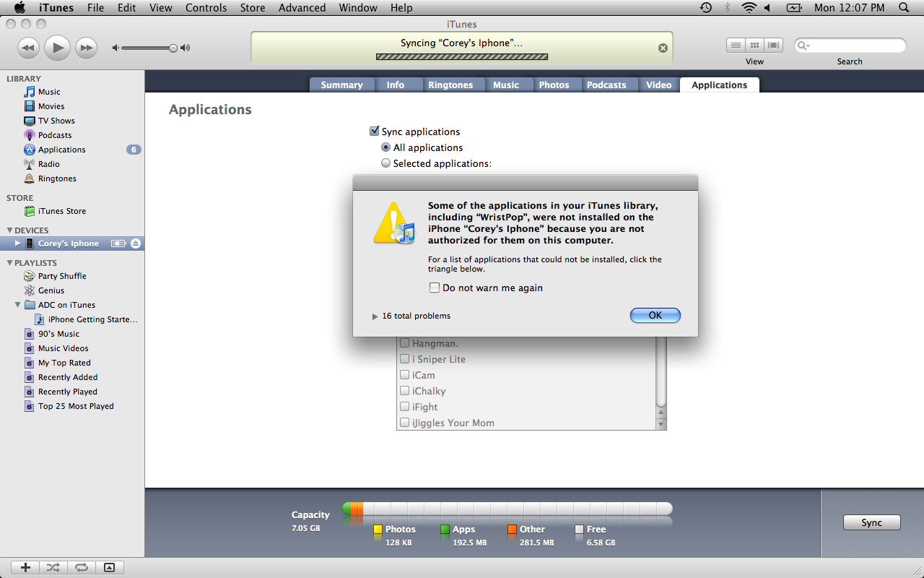The height and width of the screenshot is (578, 924).
Task: Open Ringtones in sidebar
Action: tap(57, 178)
